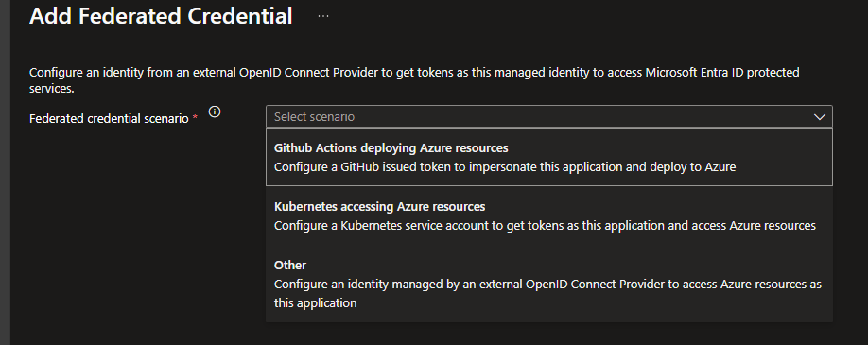Click the 'Other' bold heading in list
The height and width of the screenshot is (345, 868).
click(x=290, y=265)
